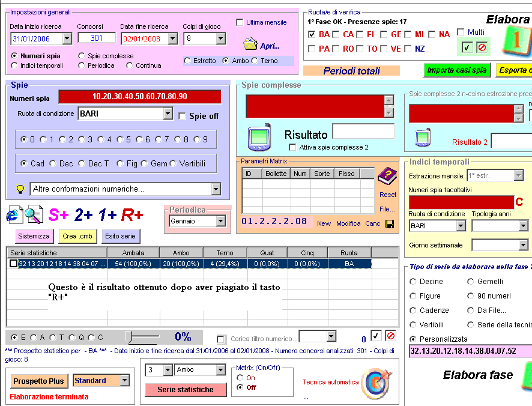Click the Importa casi spia button
The width and height of the screenshot is (532, 406).
pos(457,70)
